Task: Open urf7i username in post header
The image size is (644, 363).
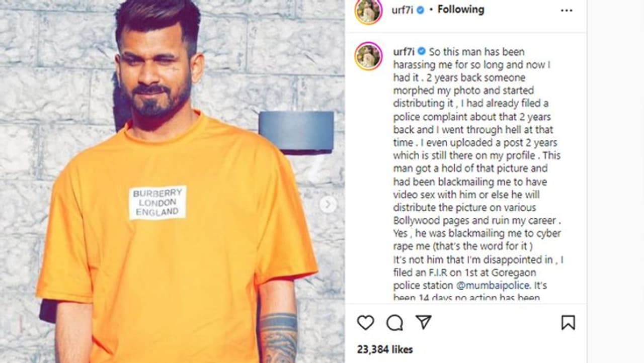Action: click(403, 10)
